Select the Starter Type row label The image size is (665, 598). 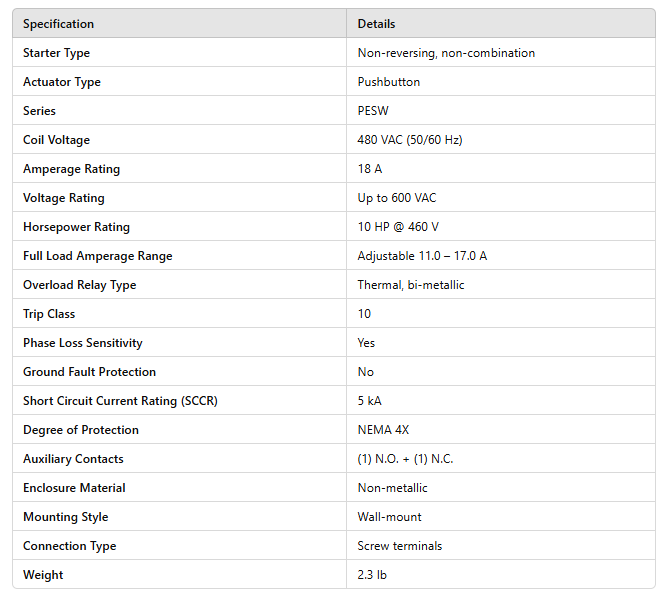tap(56, 53)
